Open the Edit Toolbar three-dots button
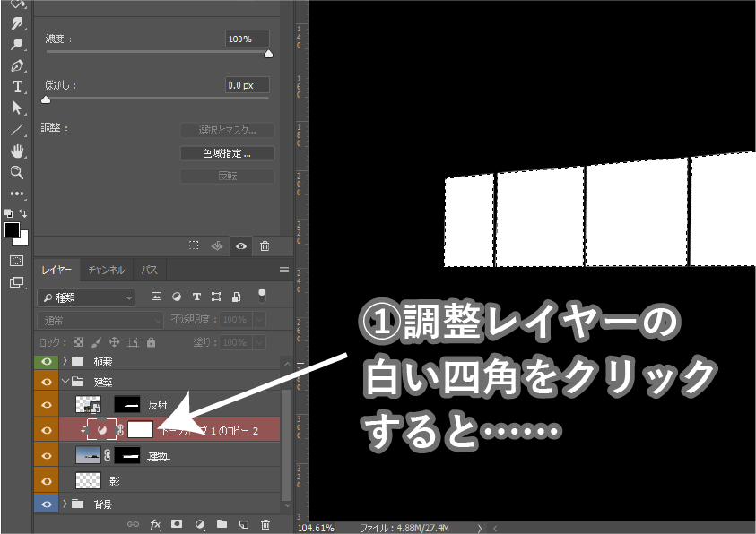The width and height of the screenshot is (756, 534). [17, 194]
